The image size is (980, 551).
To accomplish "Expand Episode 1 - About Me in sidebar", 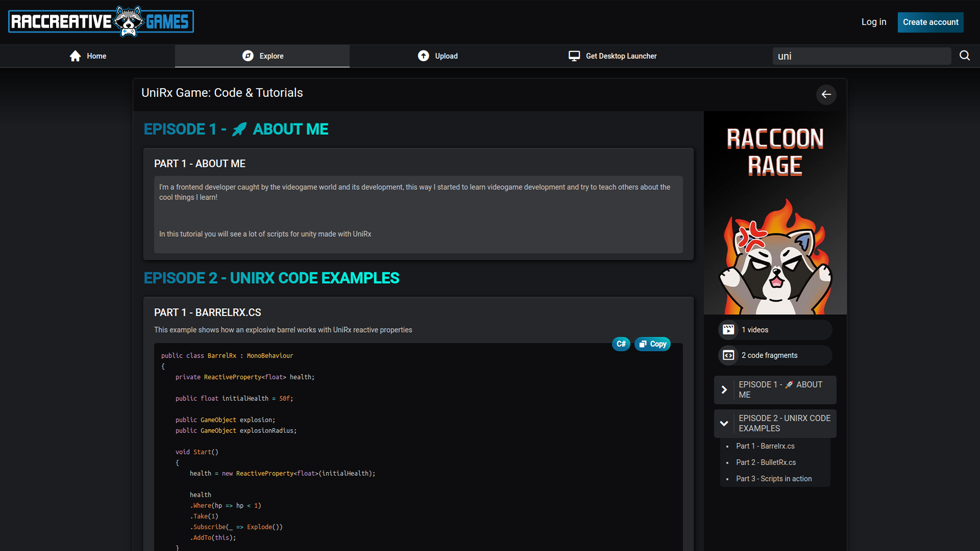I will 724,390.
